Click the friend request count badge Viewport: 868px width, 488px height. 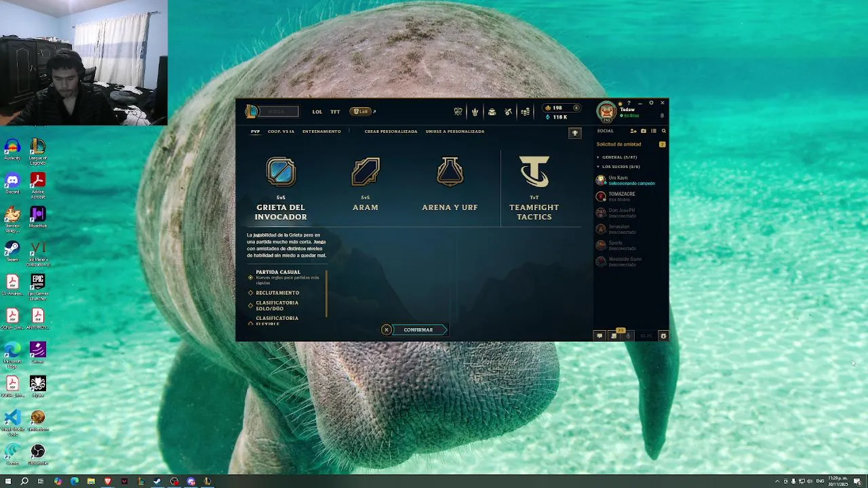[663, 144]
